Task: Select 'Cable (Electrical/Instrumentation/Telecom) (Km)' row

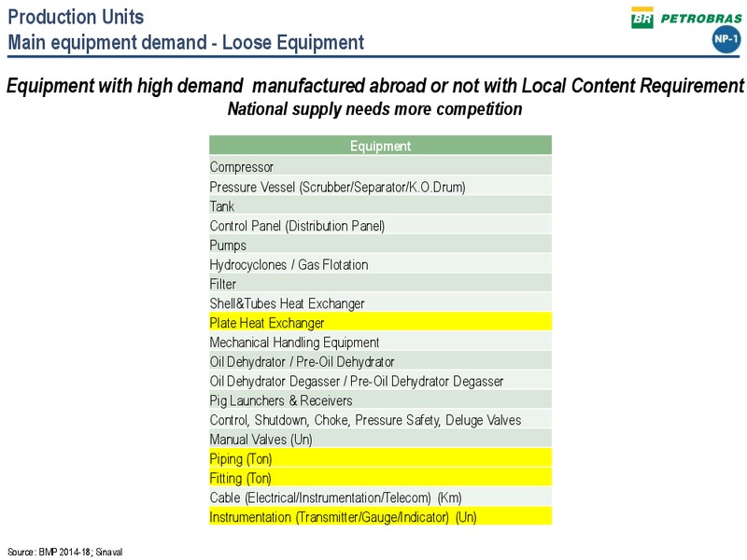Action: [x=380, y=497]
